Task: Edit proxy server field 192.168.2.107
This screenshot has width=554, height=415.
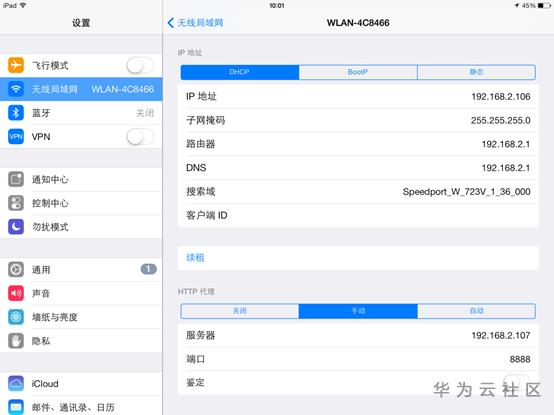Action: coord(358,335)
